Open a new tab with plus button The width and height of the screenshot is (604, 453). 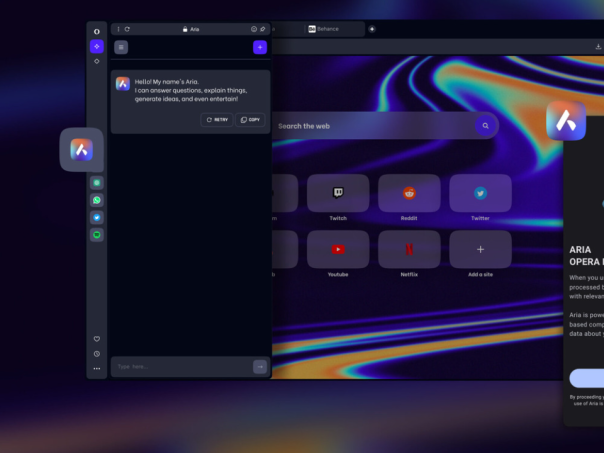pos(372,29)
